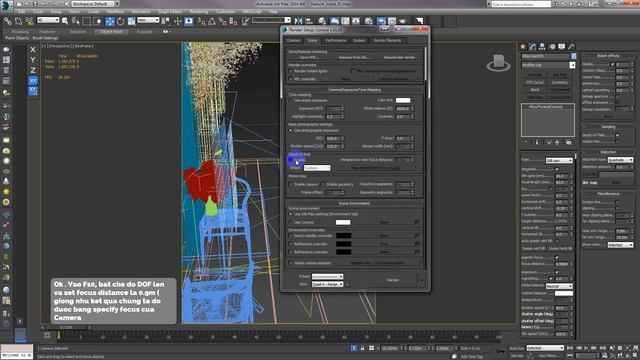
Task: Enable depth of field checkbox in Render Setup
Action: pyautogui.click(x=291, y=160)
